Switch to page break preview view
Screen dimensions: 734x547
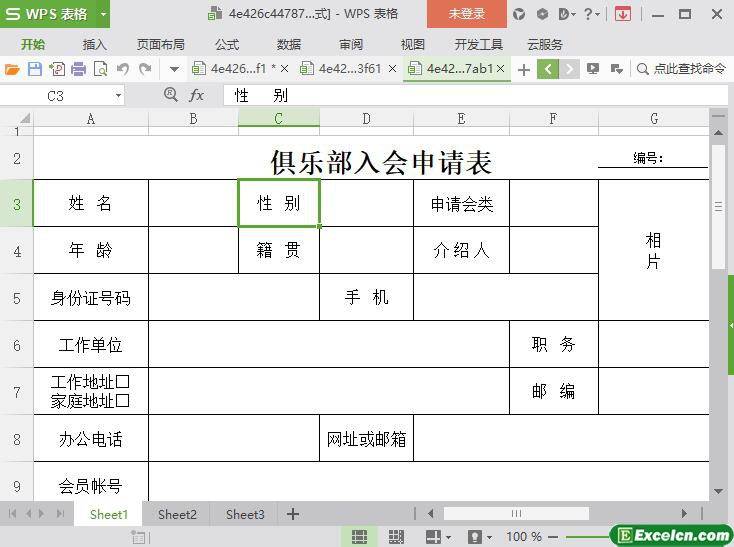[x=396, y=537]
